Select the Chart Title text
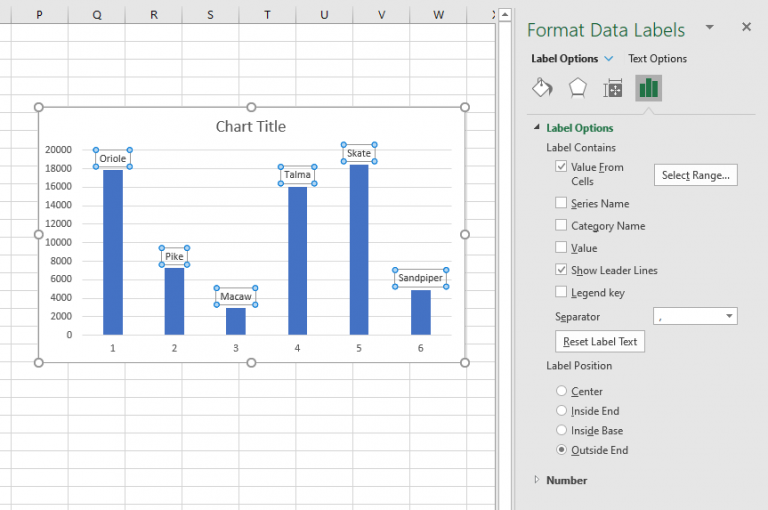The width and height of the screenshot is (768, 510). click(251, 127)
